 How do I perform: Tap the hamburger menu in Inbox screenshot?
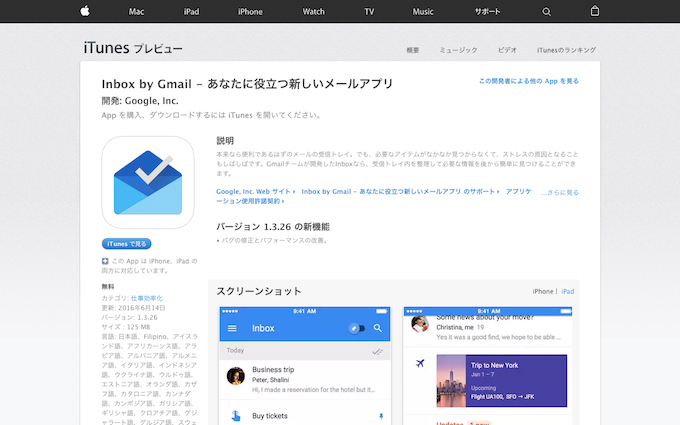233,328
